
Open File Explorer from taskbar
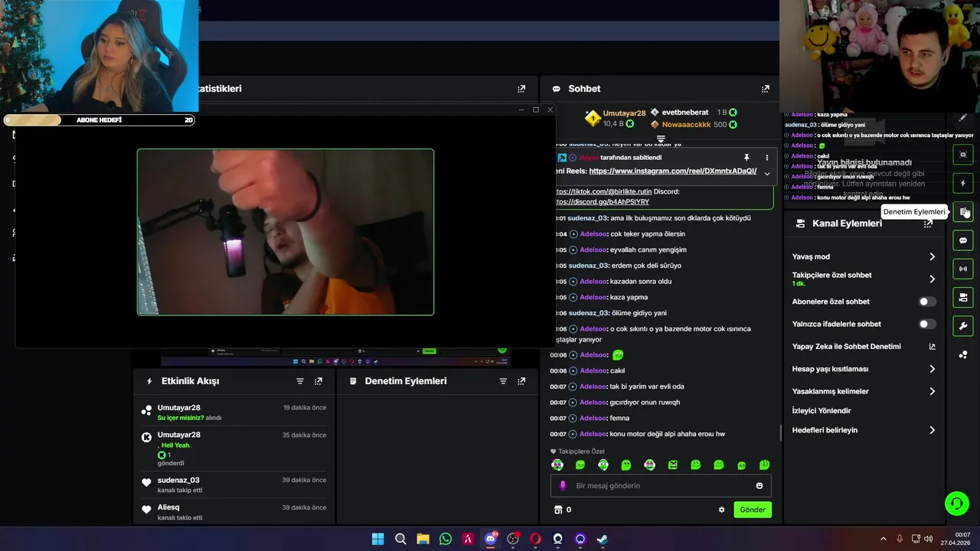[x=423, y=539]
